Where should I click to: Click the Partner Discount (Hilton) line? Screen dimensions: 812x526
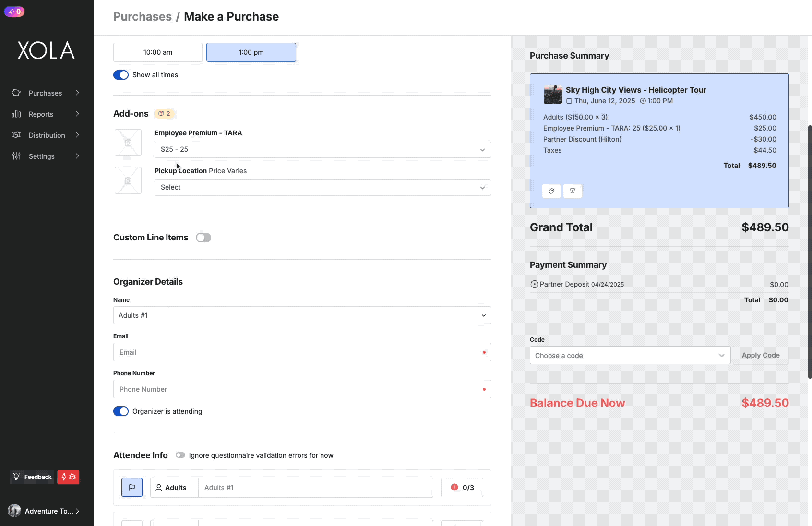coord(660,139)
